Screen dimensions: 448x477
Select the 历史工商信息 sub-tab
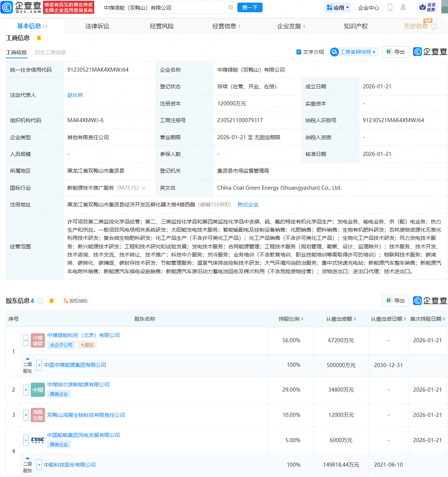point(50,52)
